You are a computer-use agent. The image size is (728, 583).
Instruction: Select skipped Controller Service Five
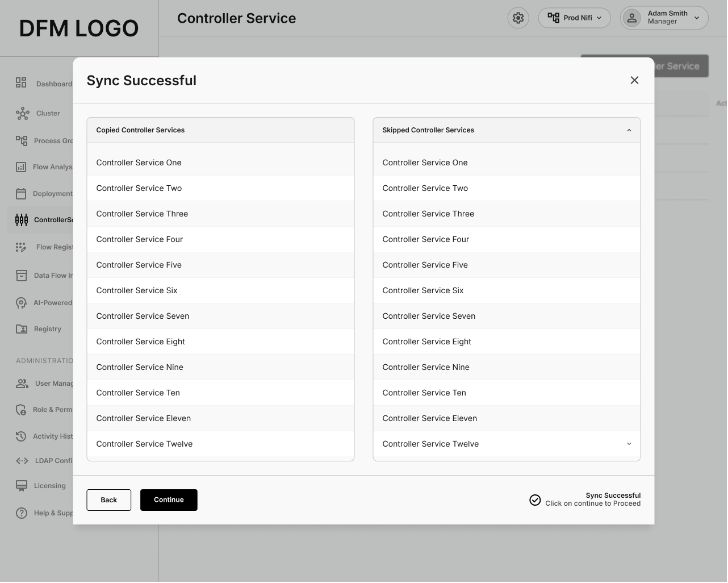click(507, 265)
